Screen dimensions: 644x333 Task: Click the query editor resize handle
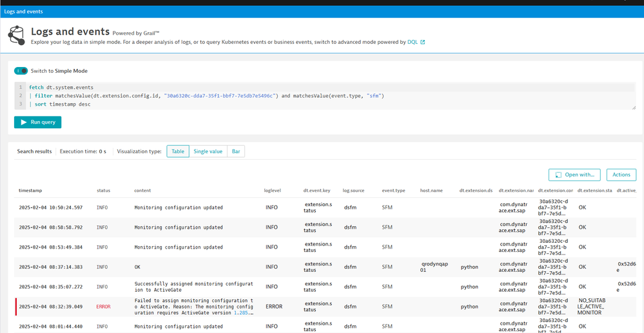click(633, 107)
